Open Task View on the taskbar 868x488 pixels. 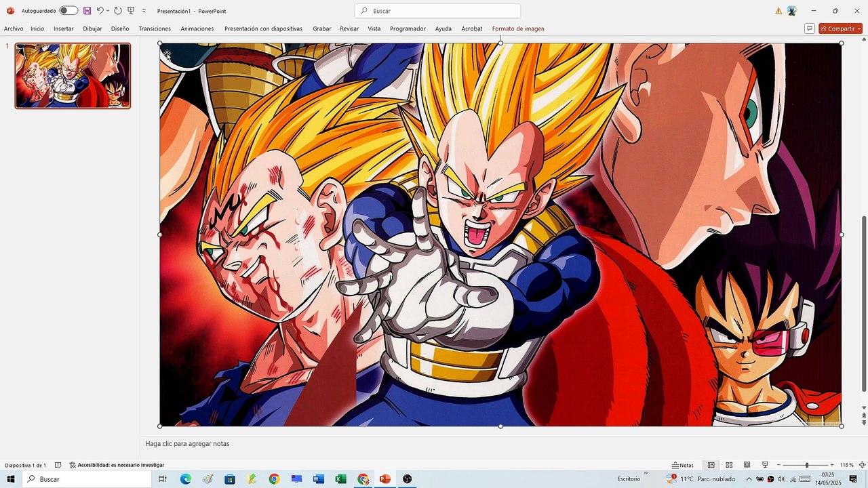pos(163,479)
